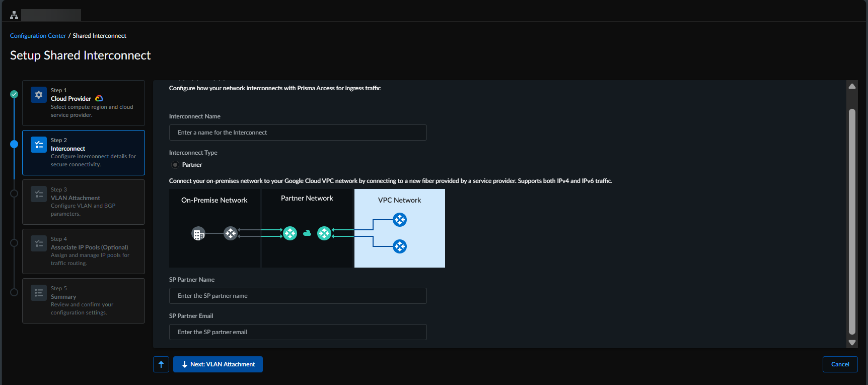This screenshot has width=868, height=385.
Task: Click the Interconnect Name input field
Action: pos(298,133)
